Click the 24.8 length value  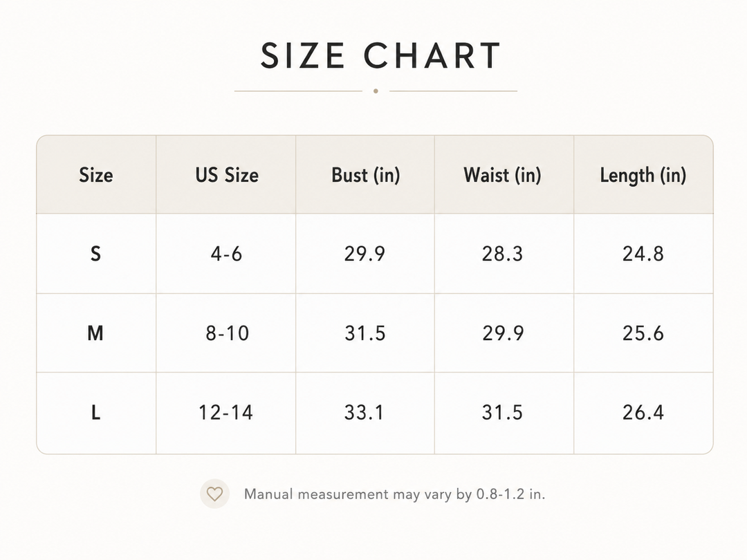643,254
